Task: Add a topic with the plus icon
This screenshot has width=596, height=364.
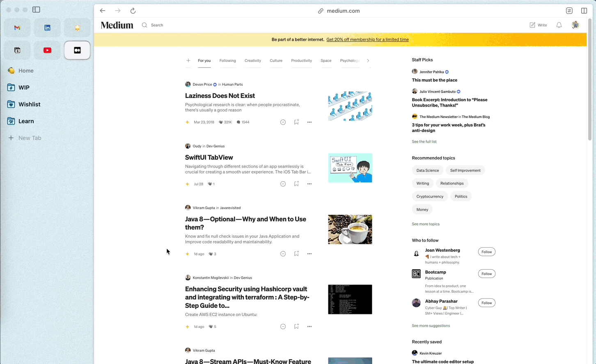Action: (x=188, y=61)
